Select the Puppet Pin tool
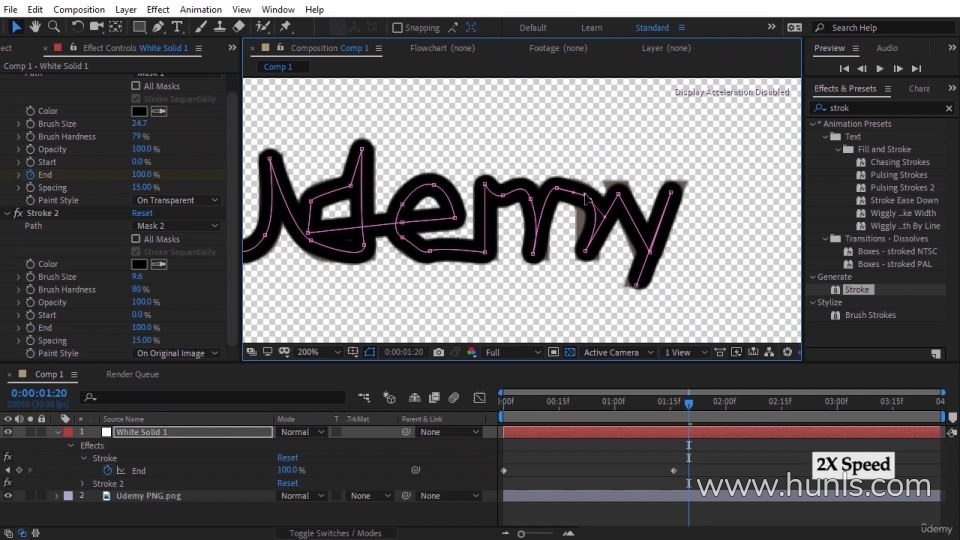 (x=285, y=27)
